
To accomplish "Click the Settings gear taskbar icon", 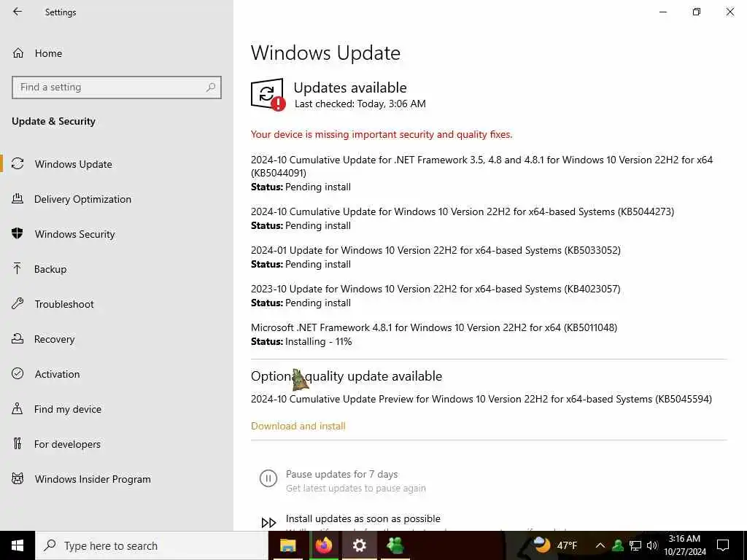I will point(359,545).
